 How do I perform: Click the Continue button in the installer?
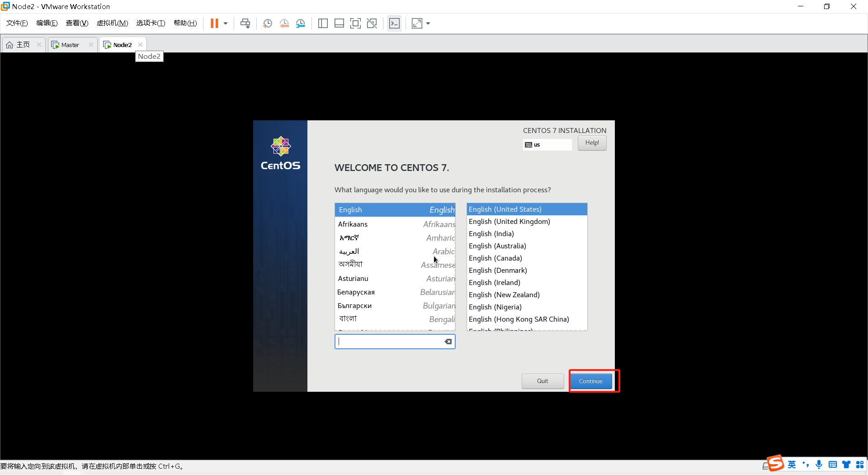pos(590,381)
